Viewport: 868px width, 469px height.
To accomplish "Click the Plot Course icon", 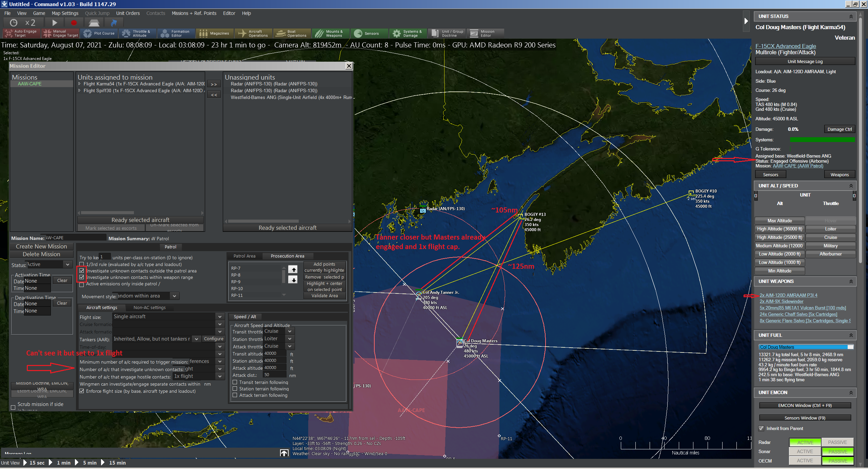I will 99,33.
